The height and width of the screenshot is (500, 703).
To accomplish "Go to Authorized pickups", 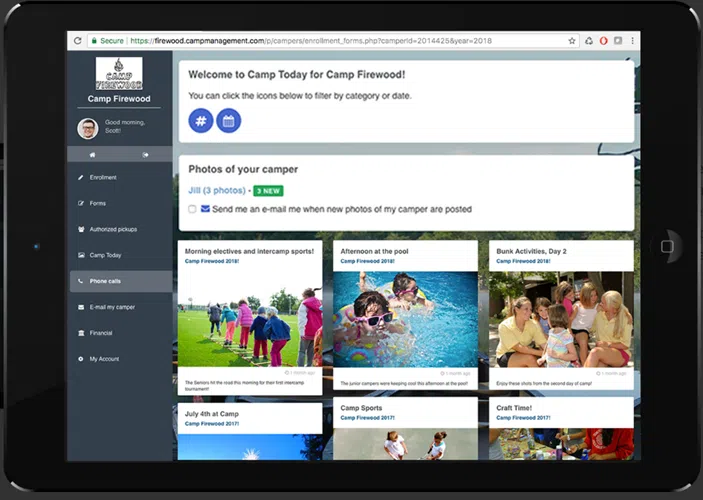I will click(x=112, y=229).
